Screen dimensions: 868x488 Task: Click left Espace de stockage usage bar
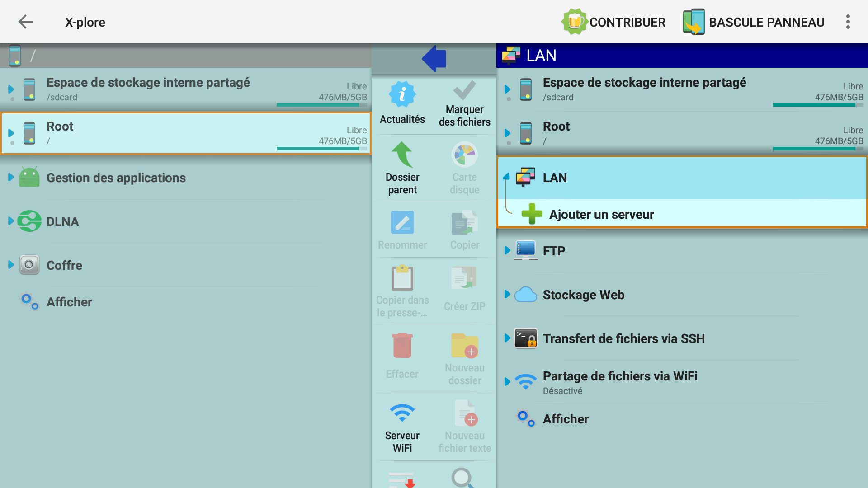click(x=321, y=105)
